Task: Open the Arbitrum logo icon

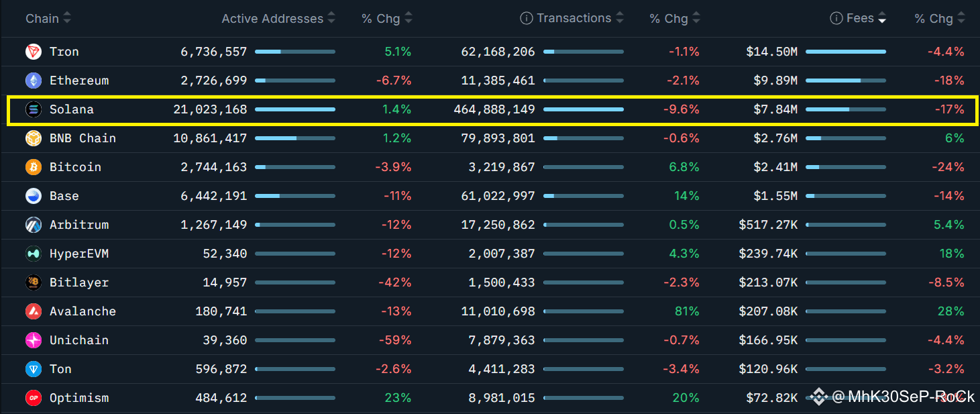Action: [33, 225]
